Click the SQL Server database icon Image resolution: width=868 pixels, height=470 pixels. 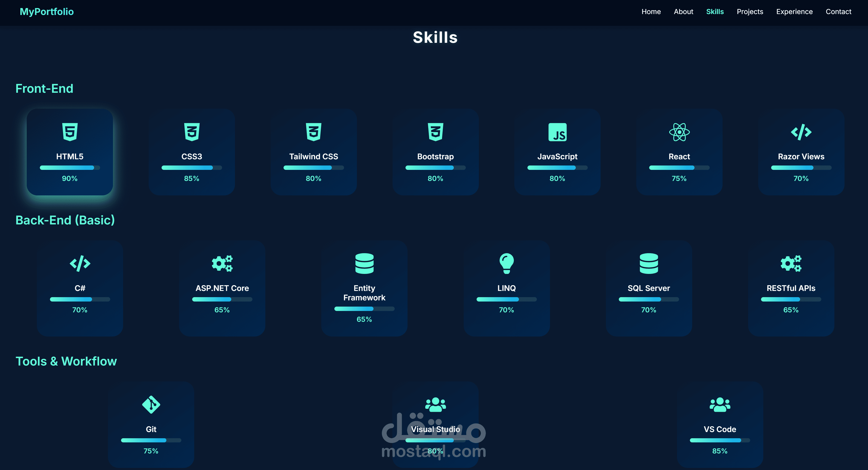click(x=649, y=264)
